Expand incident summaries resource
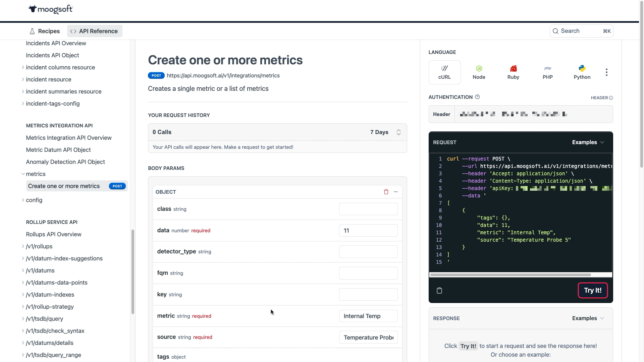This screenshot has height=362, width=644. 23,92
